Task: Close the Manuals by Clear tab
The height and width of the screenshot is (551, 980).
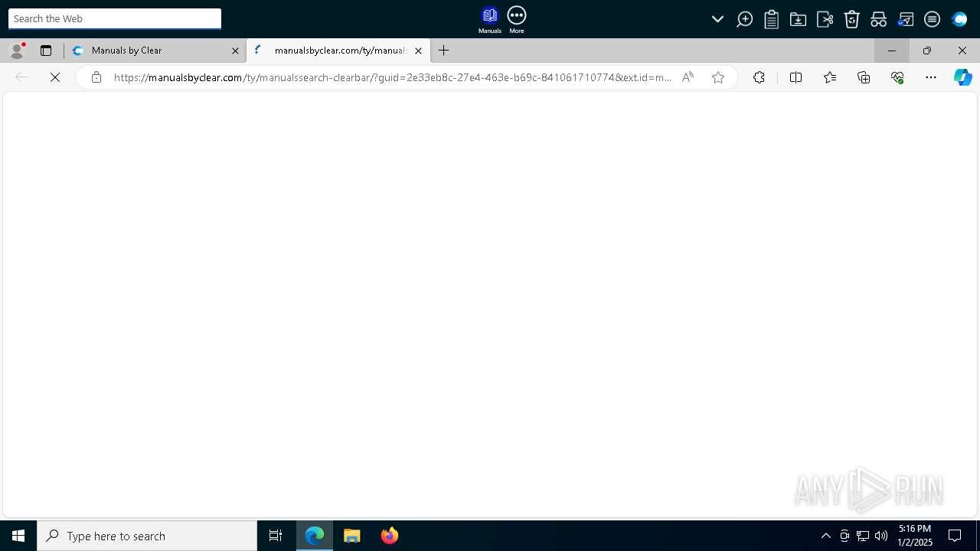Action: click(235, 51)
